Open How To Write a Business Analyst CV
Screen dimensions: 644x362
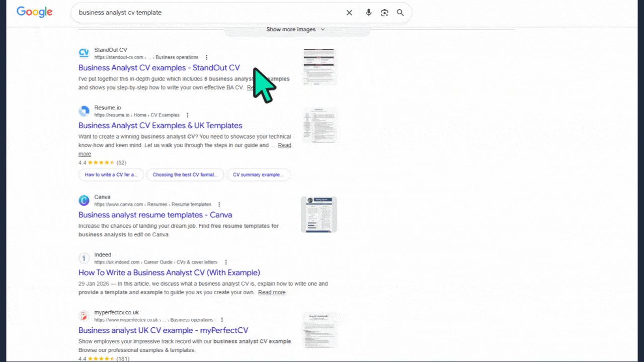pos(169,273)
